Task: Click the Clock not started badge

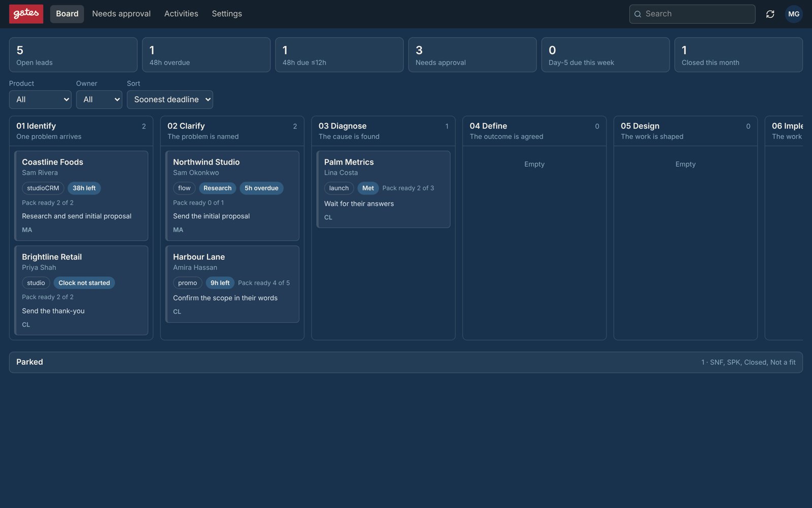Action: pos(84,283)
